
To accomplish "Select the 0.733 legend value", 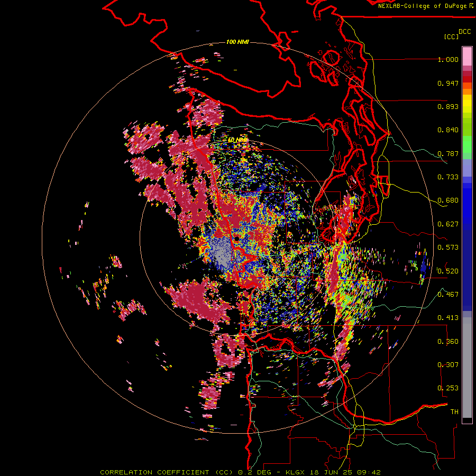I will tap(448, 177).
